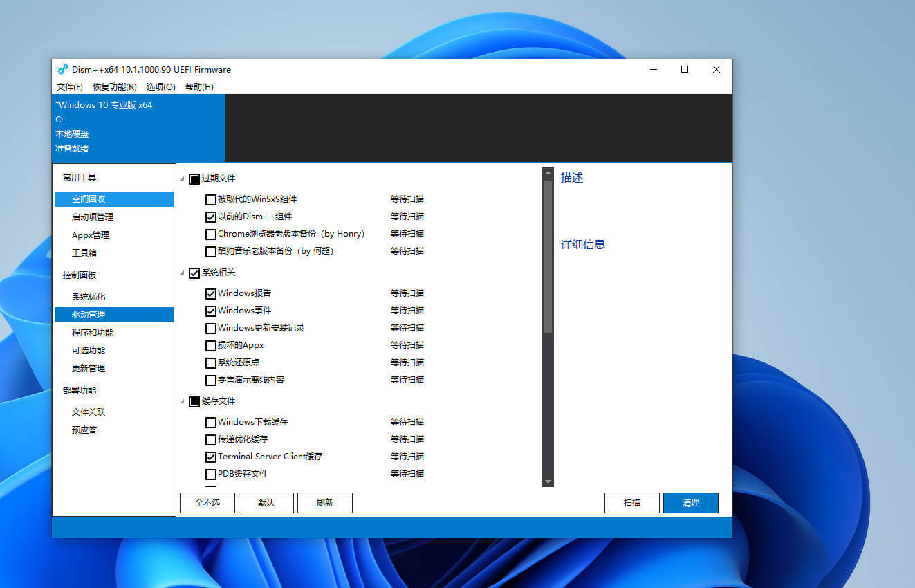Click the 扫描 button
915x588 pixels.
pos(631,503)
